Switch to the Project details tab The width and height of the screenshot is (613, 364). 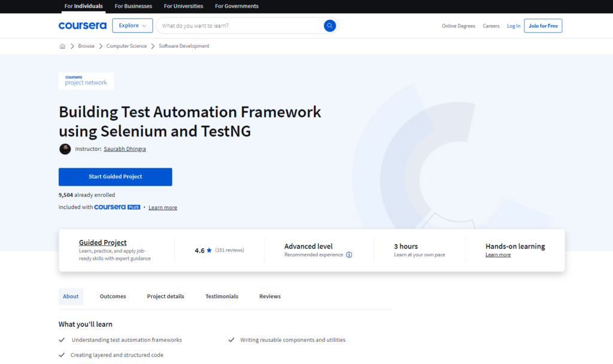tap(166, 296)
